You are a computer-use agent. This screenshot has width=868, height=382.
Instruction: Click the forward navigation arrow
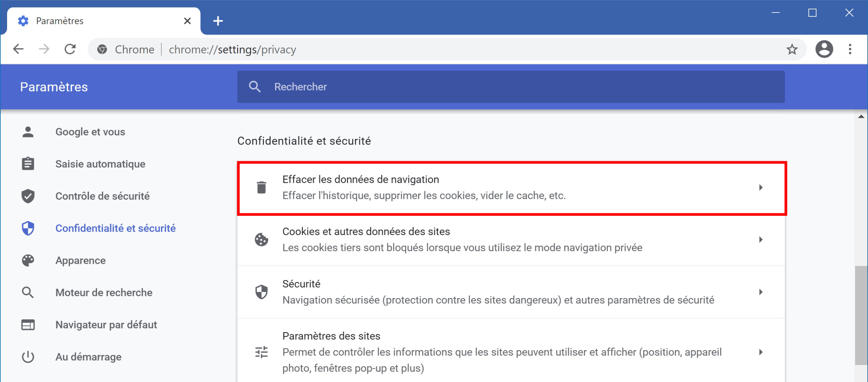44,49
